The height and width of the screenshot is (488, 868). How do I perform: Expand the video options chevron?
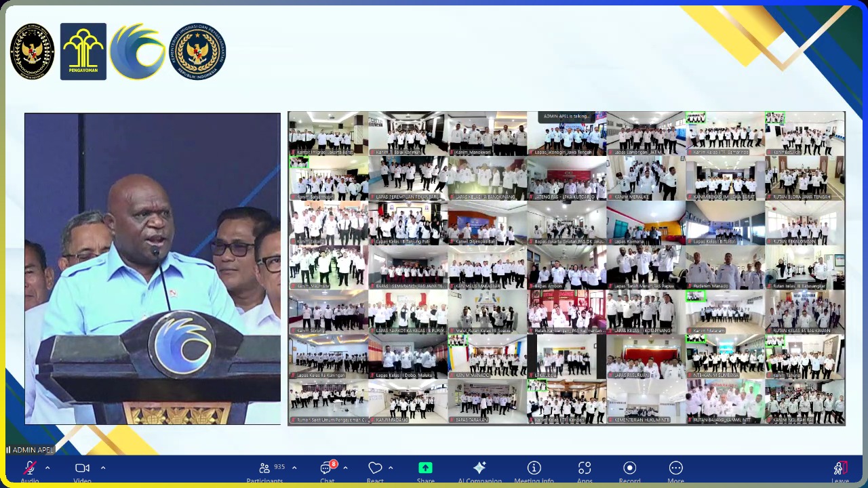(x=103, y=468)
